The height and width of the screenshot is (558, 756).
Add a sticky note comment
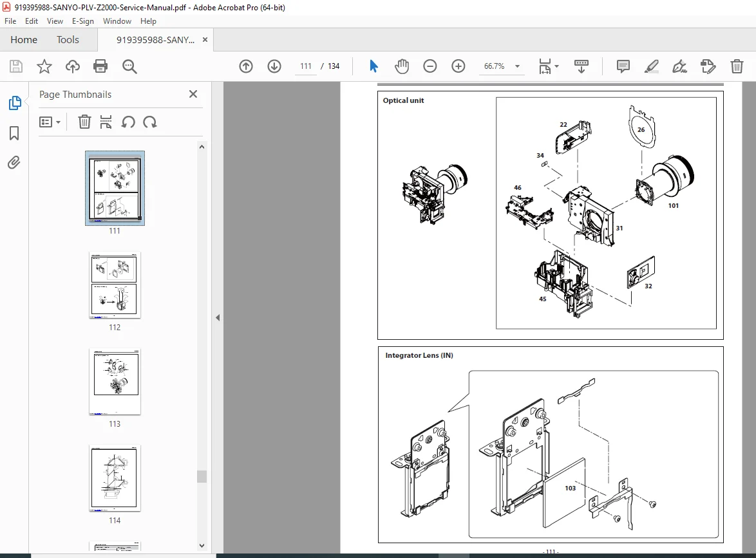[x=623, y=66]
